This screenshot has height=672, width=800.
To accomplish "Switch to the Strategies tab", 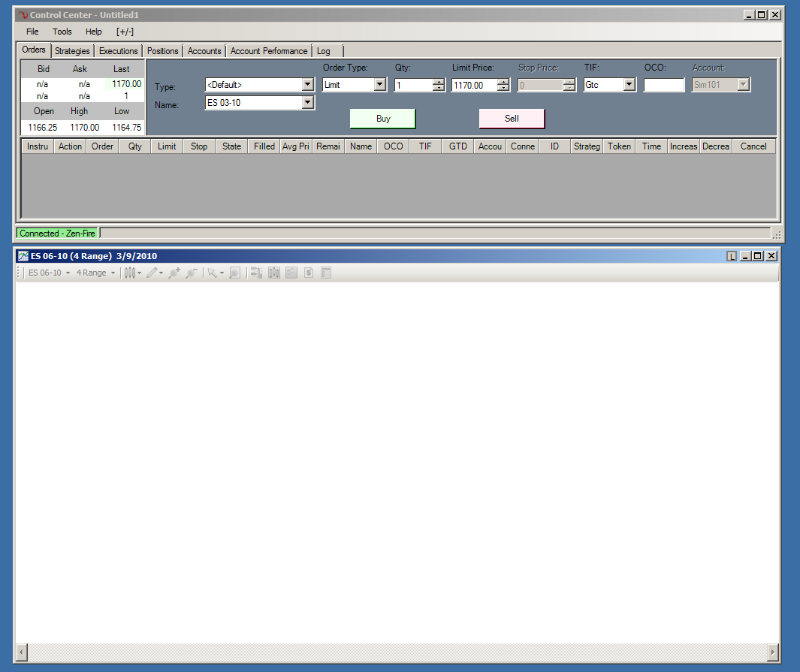I will tap(72, 51).
